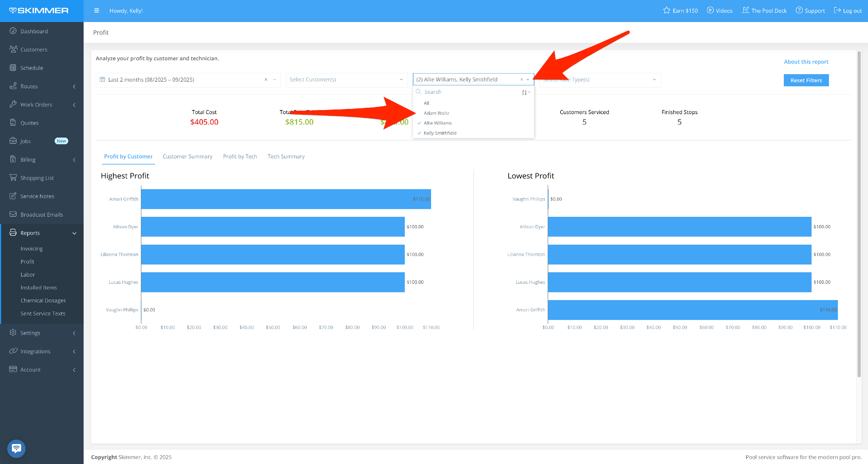
Task: Switch to the Profit by Tech tab
Action: click(x=240, y=156)
